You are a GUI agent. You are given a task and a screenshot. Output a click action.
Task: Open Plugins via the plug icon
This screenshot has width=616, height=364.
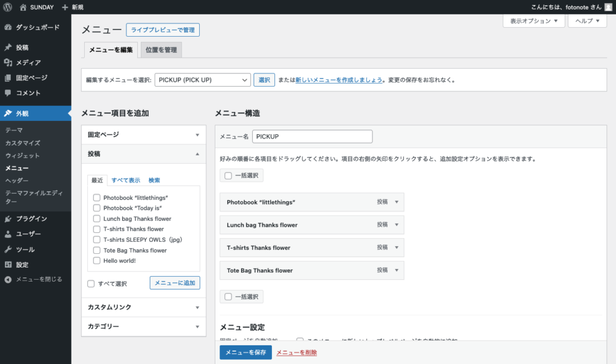[8, 218]
